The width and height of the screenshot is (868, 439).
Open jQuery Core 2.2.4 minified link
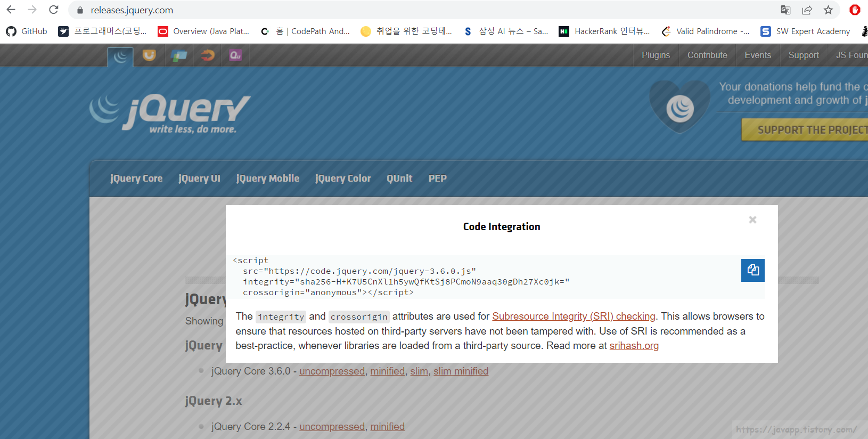coord(387,427)
